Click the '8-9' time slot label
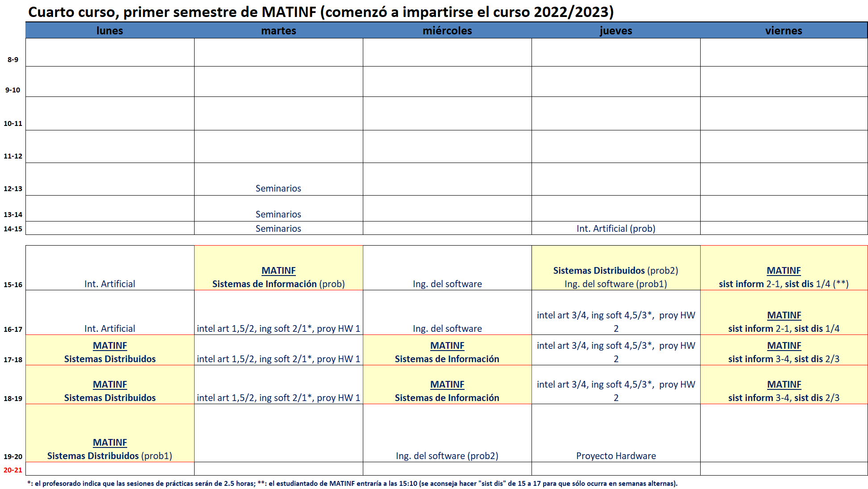Viewport: 868px width, 489px height. coord(13,60)
